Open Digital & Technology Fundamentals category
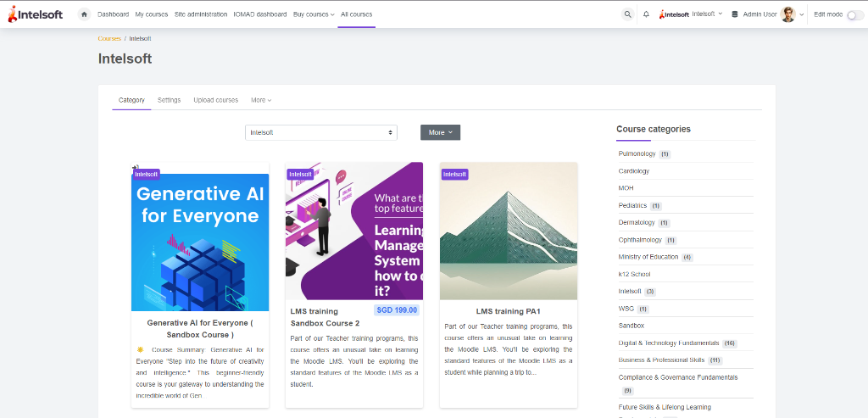868x418 pixels. (x=669, y=343)
